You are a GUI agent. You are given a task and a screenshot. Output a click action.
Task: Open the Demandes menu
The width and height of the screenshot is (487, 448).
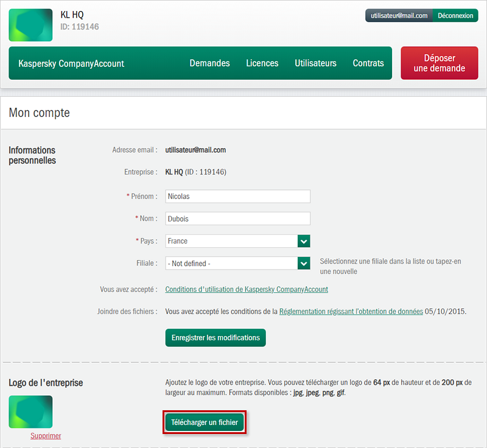tap(209, 63)
